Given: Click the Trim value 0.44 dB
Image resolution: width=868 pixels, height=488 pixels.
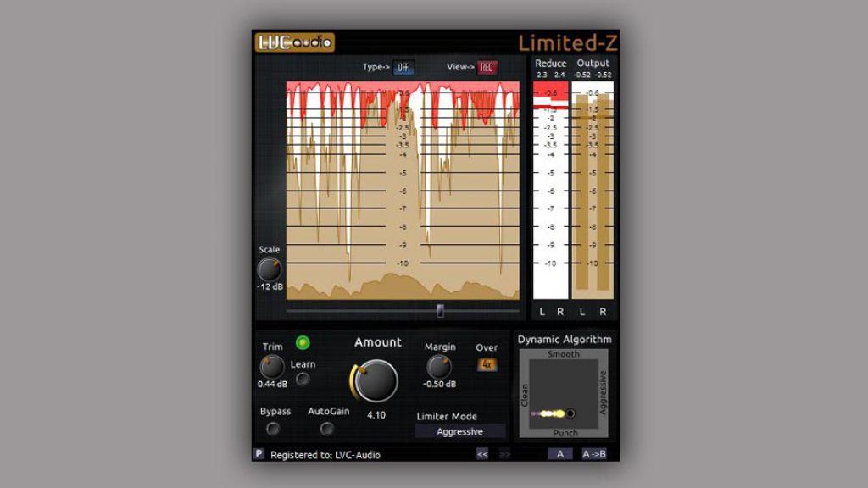Looking at the screenshot, I should click(272, 384).
